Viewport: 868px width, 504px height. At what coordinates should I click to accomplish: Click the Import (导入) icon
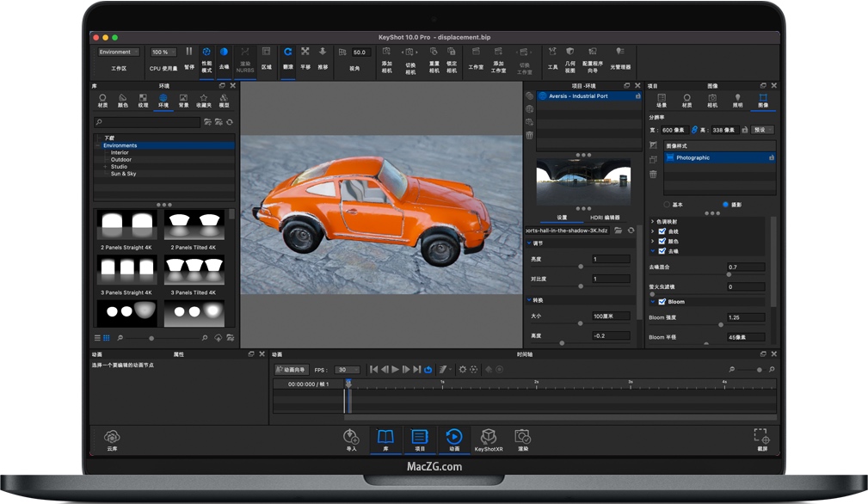[x=351, y=438]
